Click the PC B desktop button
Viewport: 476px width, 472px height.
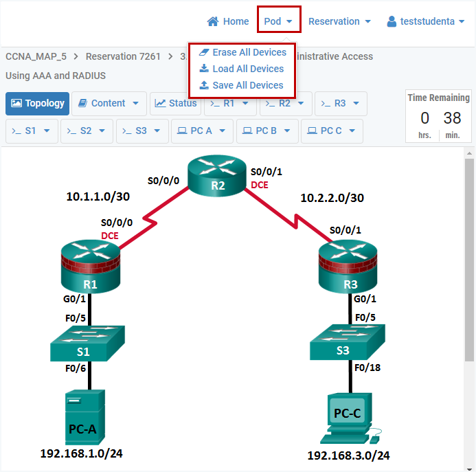tap(267, 131)
